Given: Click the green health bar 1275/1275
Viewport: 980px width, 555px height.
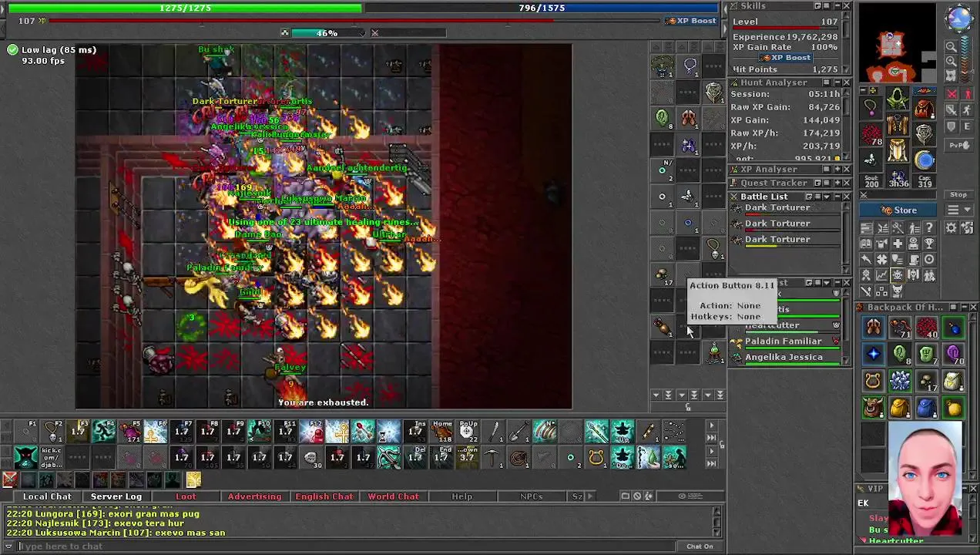Looking at the screenshot, I should coord(185,8).
